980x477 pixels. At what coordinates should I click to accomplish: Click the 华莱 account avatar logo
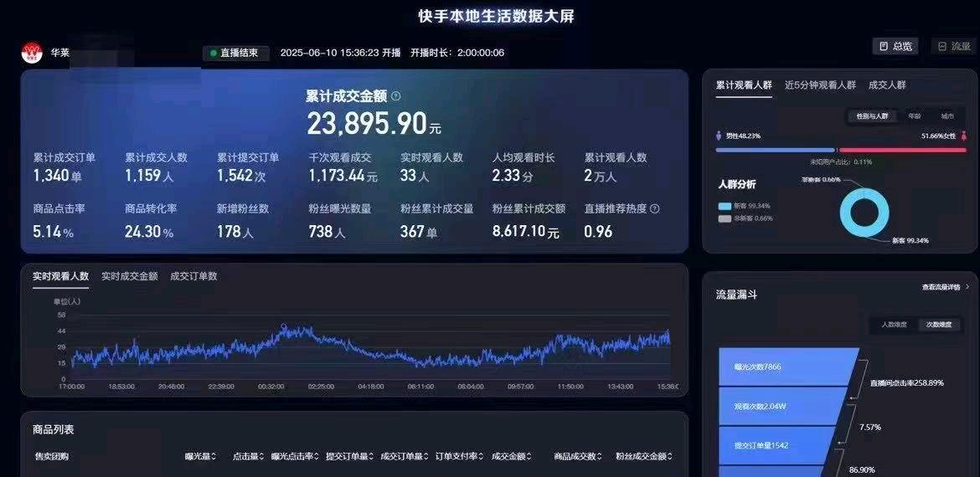click(32, 53)
